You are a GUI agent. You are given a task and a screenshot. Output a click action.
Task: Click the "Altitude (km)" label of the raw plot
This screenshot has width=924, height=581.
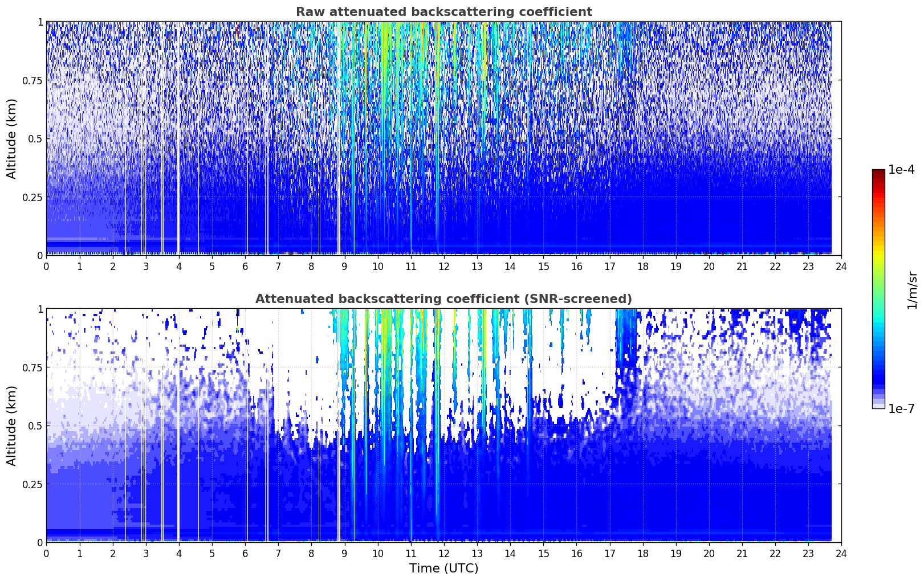12,138
